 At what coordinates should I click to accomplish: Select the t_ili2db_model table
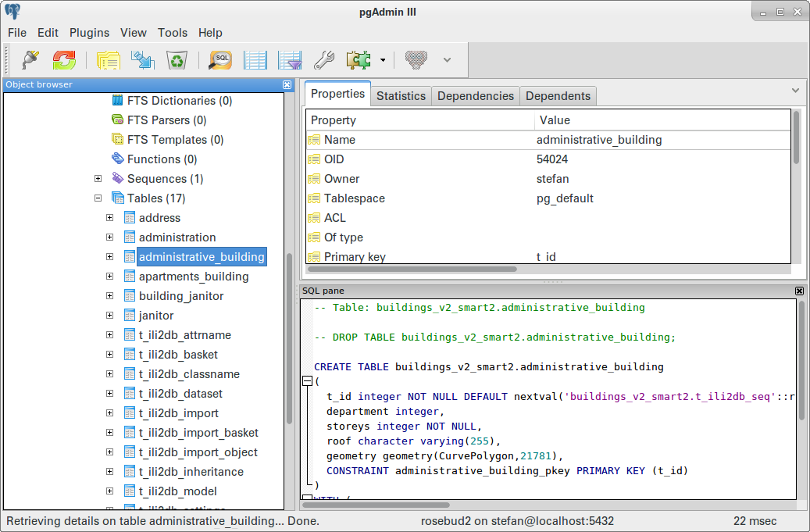[178, 491]
